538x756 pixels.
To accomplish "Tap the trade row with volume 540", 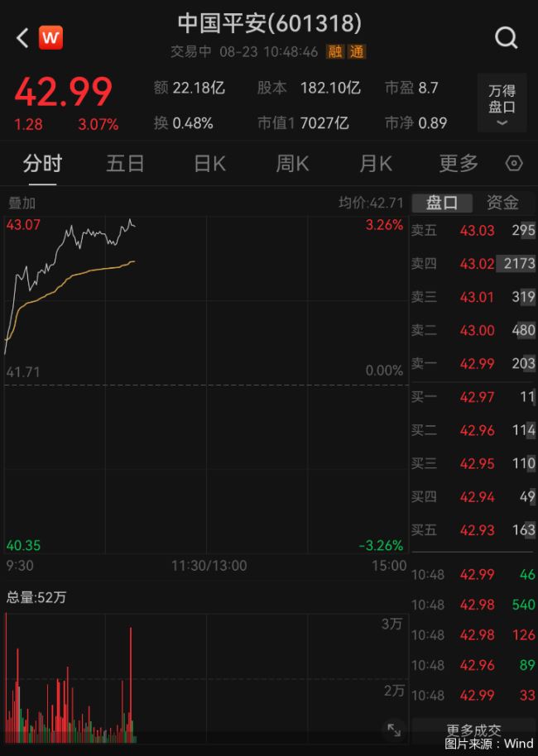I will [x=473, y=605].
